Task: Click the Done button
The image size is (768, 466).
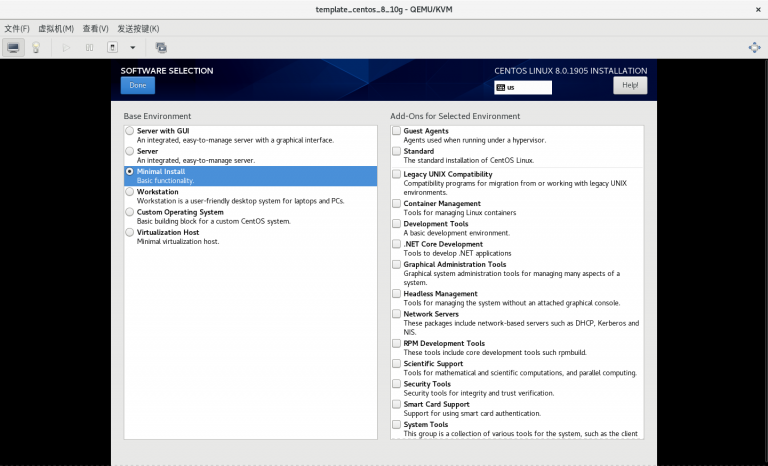Action: (138, 85)
